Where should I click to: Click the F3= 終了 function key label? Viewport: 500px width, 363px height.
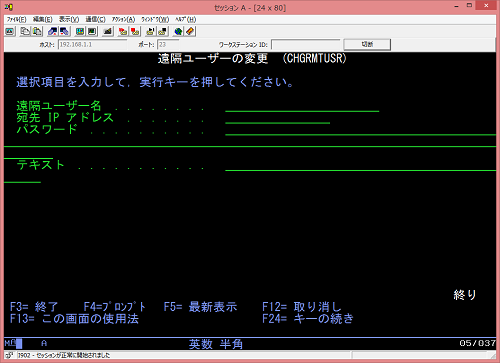point(34,307)
